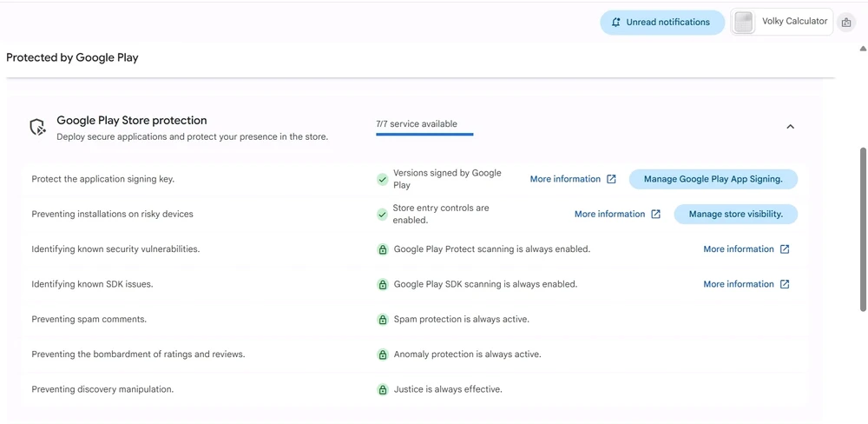
Task: Click the 7/7 service available progress bar
Action: [x=424, y=134]
